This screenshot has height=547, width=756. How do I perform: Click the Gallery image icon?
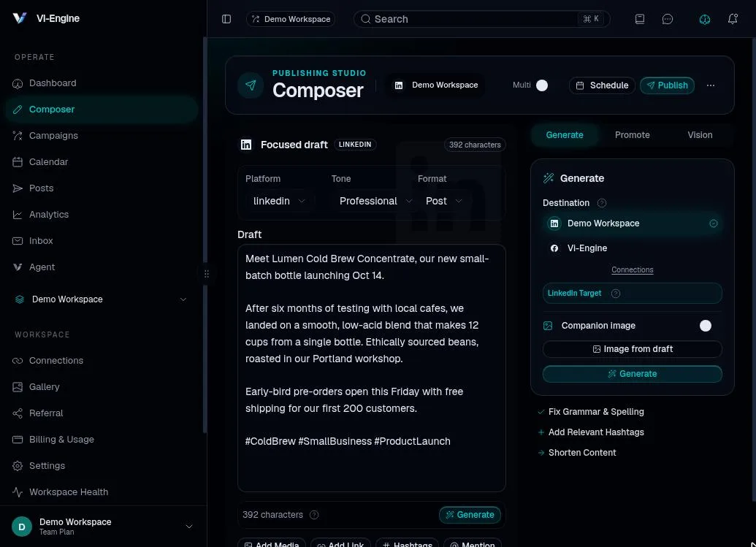pos(18,386)
